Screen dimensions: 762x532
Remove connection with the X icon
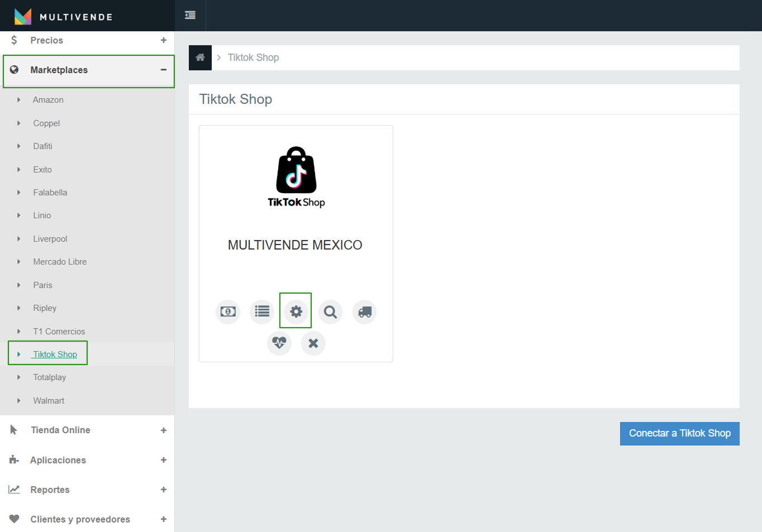click(313, 343)
